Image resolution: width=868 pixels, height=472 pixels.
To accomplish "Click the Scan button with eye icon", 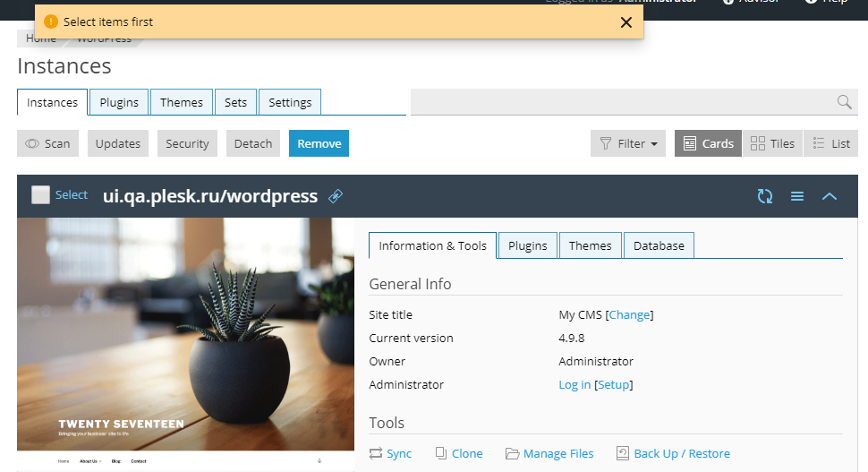I will 47,143.
